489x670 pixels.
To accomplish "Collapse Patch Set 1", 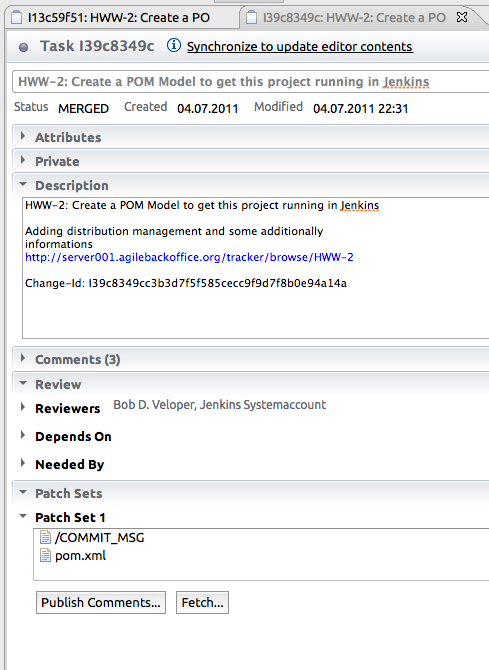I will coord(23,516).
